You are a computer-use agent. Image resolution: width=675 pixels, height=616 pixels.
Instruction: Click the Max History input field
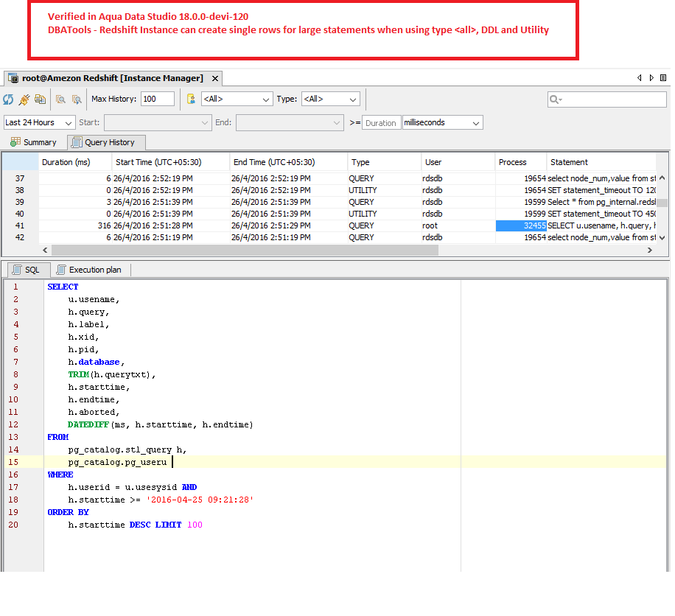[157, 99]
